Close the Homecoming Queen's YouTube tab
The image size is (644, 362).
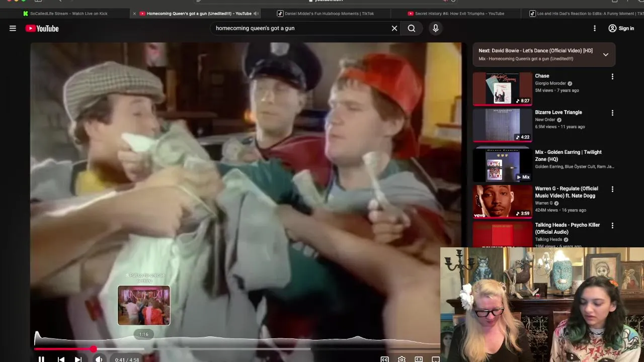[x=134, y=14]
